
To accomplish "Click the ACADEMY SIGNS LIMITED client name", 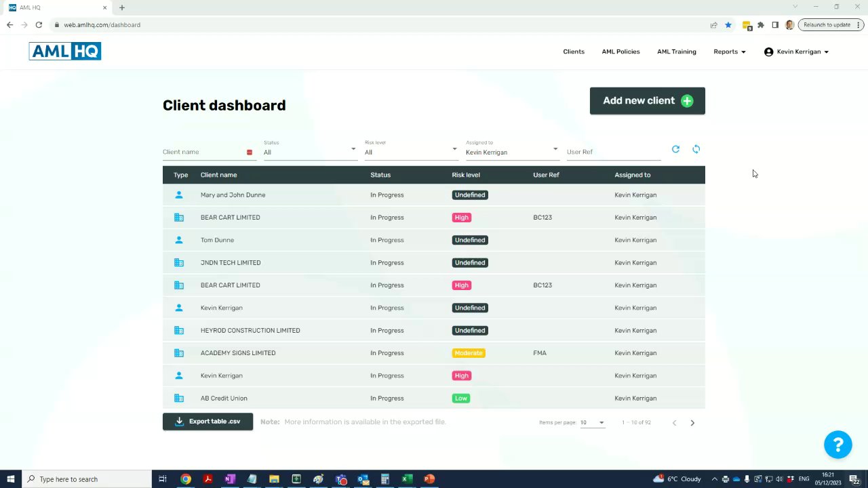I will click(238, 353).
